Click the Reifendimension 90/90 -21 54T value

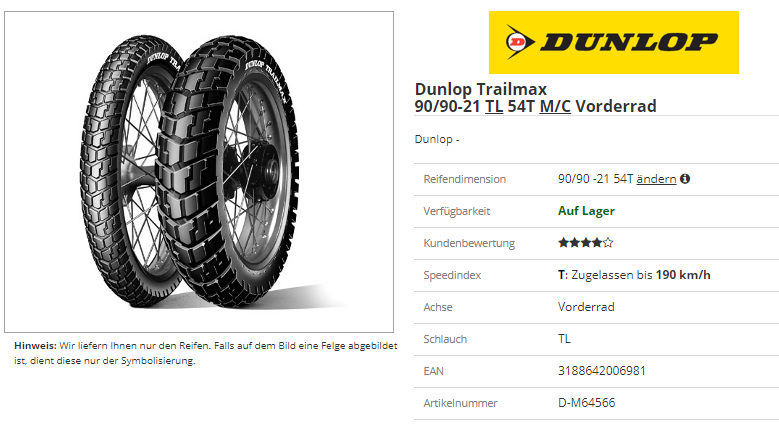point(596,179)
